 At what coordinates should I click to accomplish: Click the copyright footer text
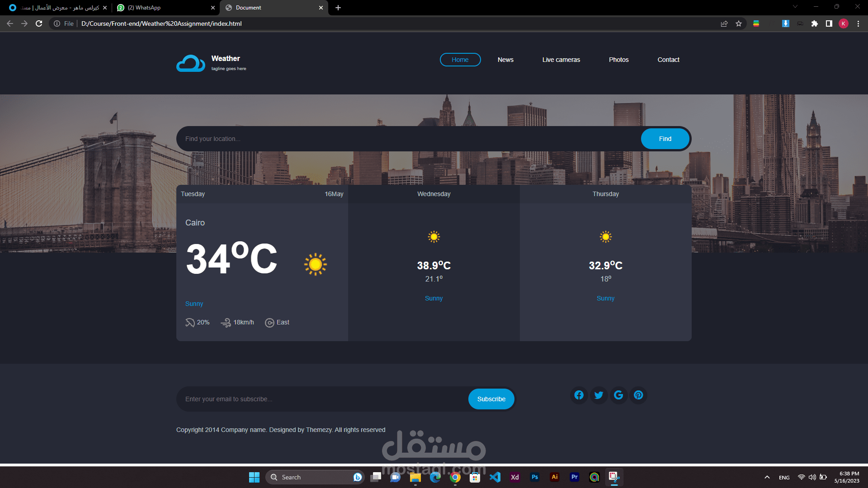coord(281,430)
